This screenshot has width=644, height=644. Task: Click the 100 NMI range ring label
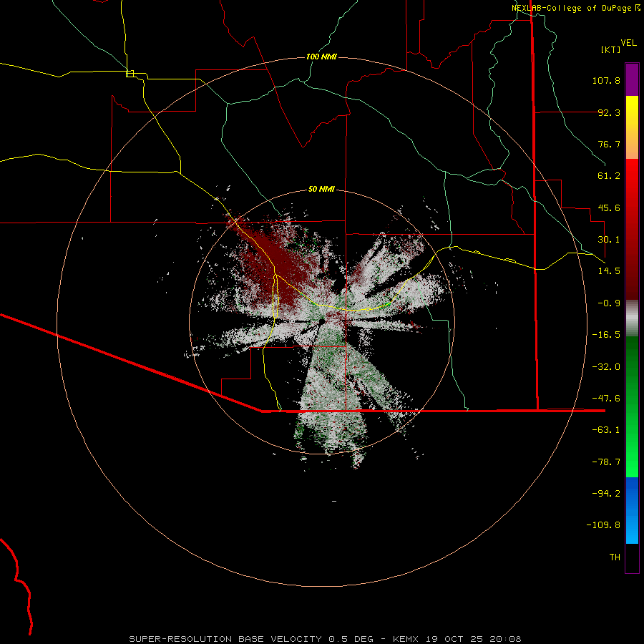pos(321,57)
